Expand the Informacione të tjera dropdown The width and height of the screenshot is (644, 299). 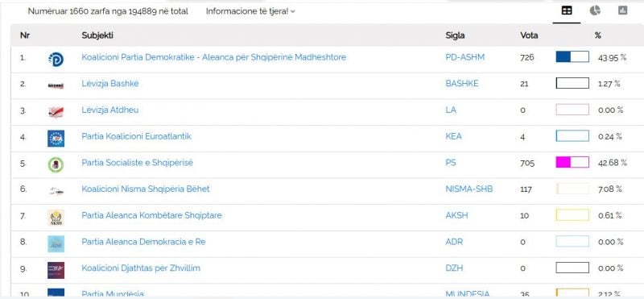coord(250,11)
